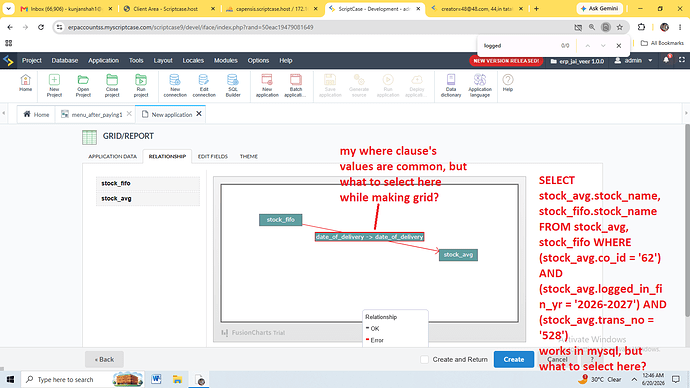Open the Windows Start menu

click(10, 379)
